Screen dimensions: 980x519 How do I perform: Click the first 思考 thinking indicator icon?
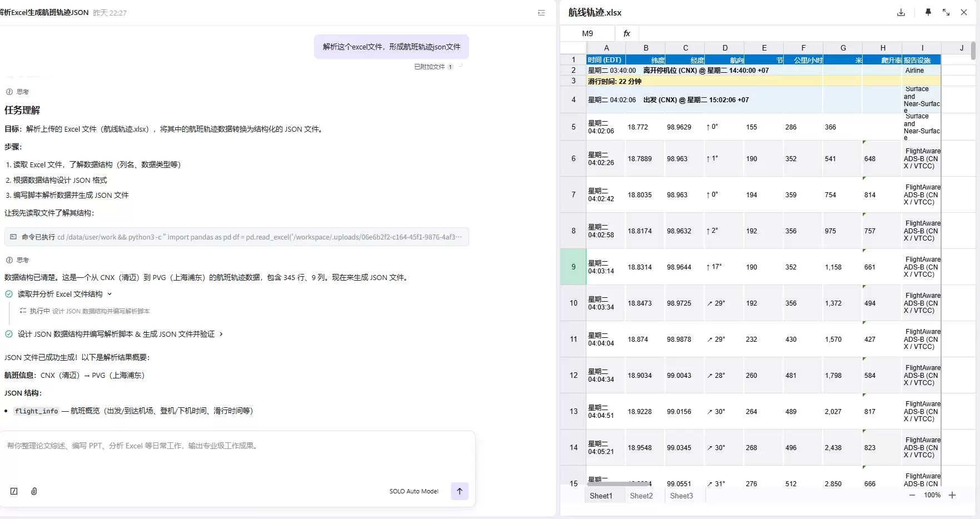pos(9,92)
